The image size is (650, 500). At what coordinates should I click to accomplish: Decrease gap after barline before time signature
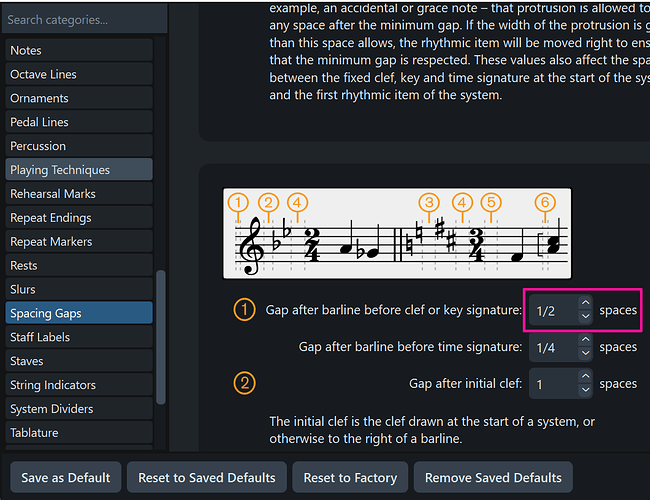click(x=585, y=354)
